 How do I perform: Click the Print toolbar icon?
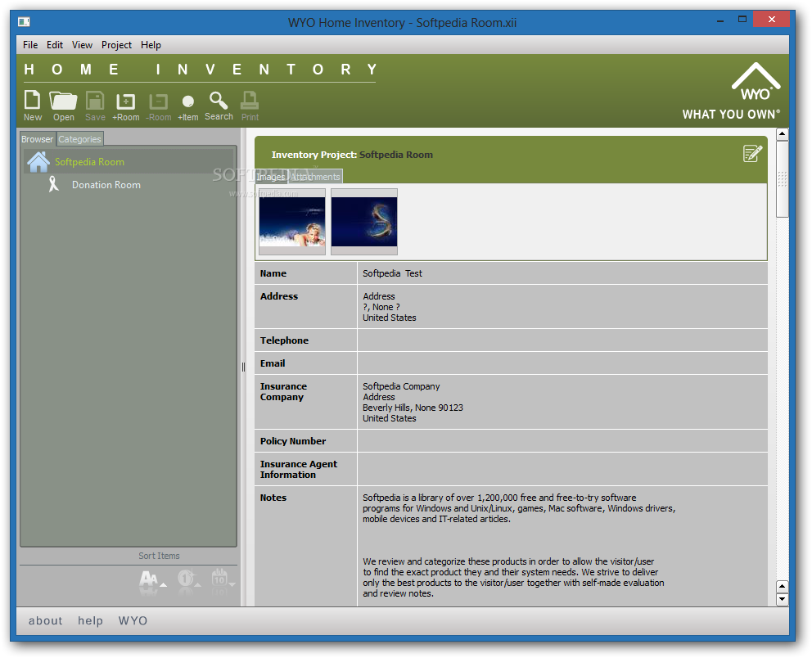250,106
